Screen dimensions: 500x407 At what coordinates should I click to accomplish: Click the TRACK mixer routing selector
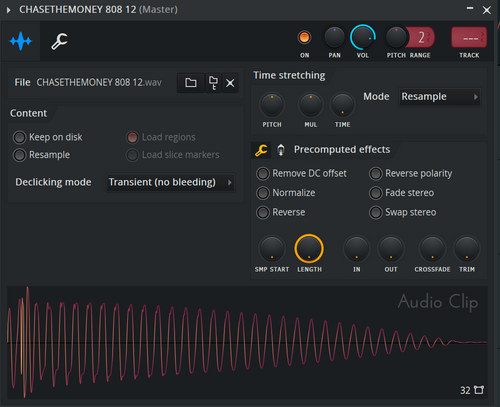click(x=469, y=38)
